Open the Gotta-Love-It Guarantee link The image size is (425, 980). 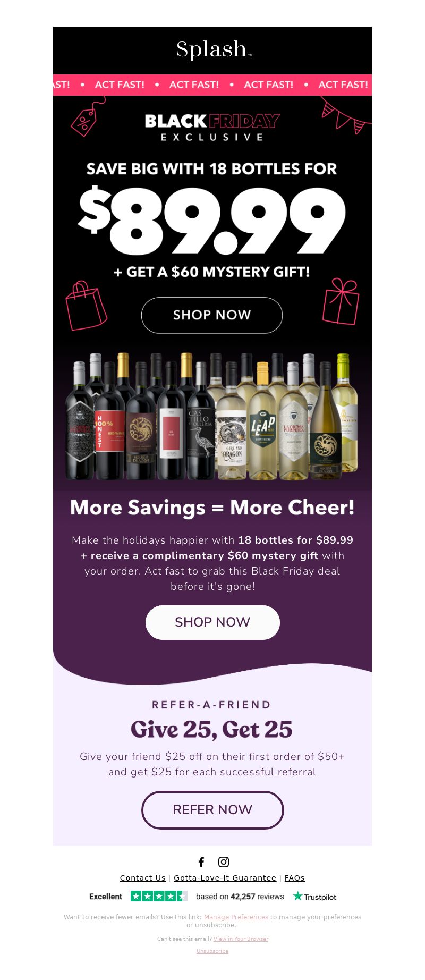[225, 878]
